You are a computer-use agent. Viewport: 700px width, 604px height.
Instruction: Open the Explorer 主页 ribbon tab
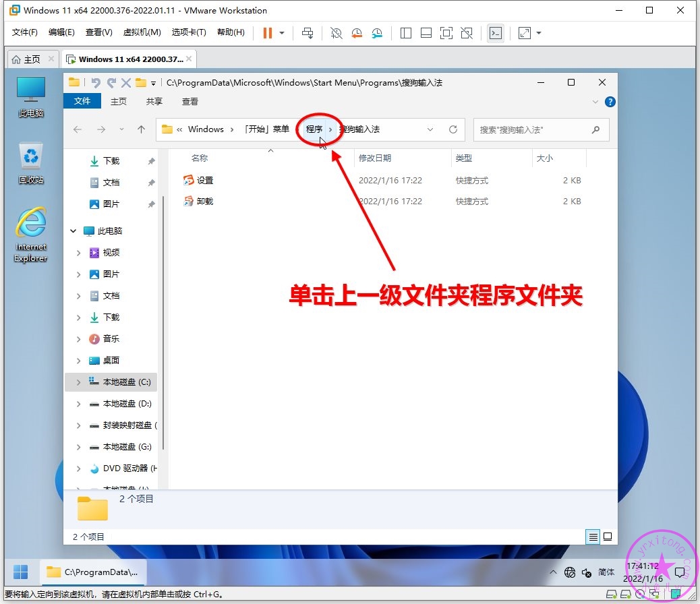(118, 101)
